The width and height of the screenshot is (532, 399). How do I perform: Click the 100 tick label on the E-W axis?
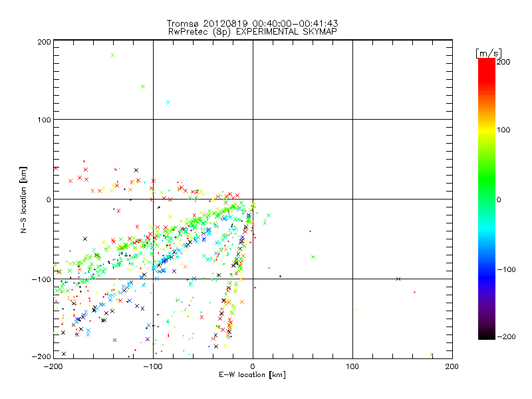click(x=352, y=366)
